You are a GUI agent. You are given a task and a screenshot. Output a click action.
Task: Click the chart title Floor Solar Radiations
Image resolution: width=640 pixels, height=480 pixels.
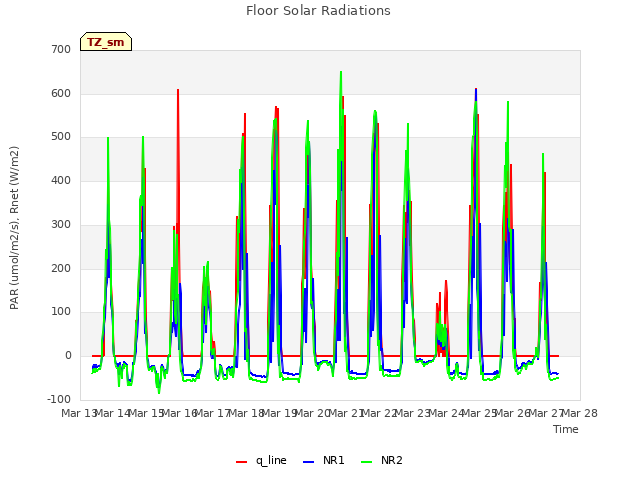pyautogui.click(x=318, y=11)
